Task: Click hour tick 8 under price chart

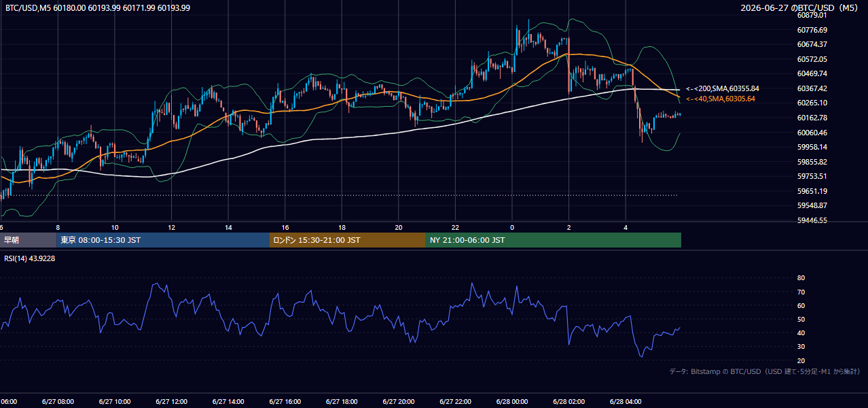Action: (58, 228)
